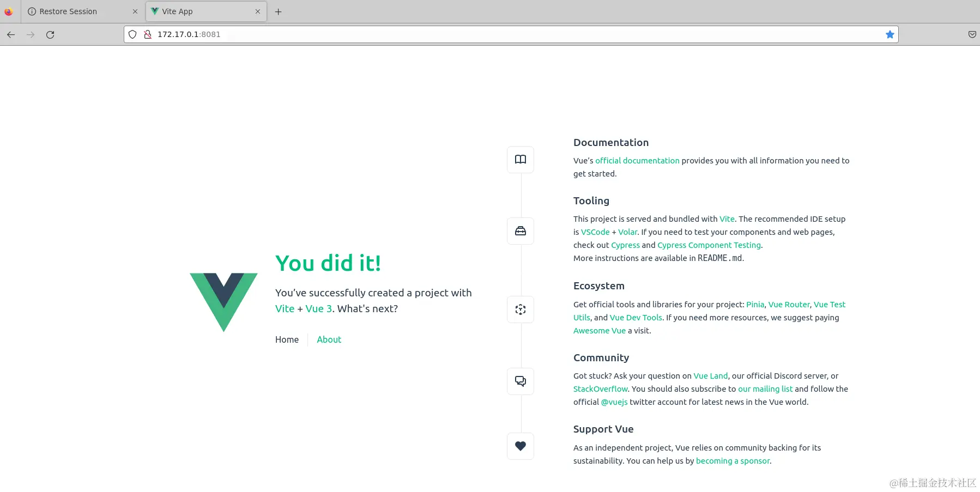This screenshot has height=492, width=980.
Task: Open the Vue Test Utils link
Action: click(x=830, y=305)
